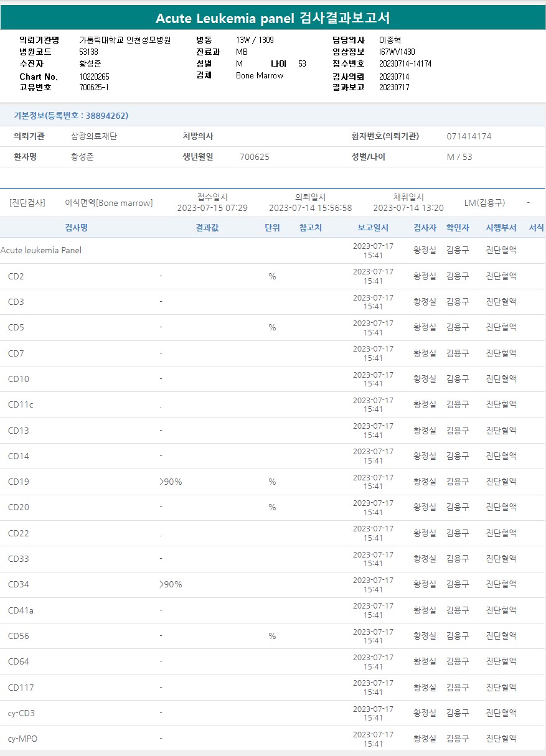546x756 pixels.
Task: Select the CD117 test name
Action: pyautogui.click(x=21, y=688)
